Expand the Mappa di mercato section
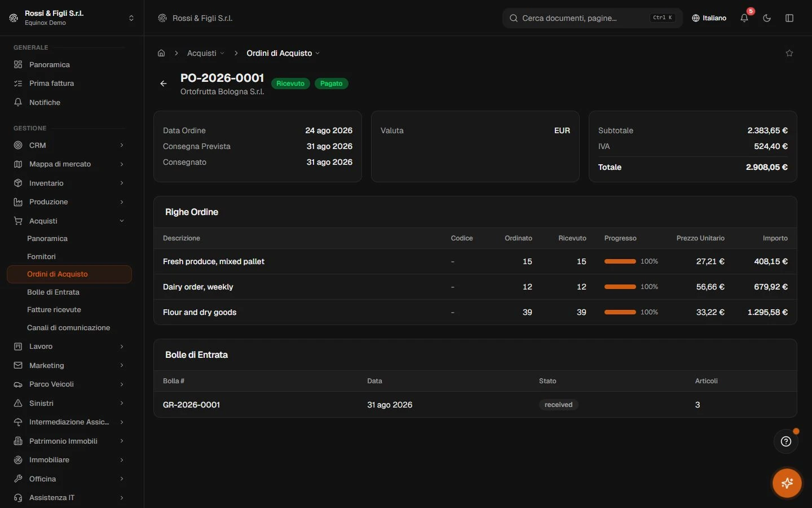Image resolution: width=812 pixels, height=508 pixels. 69,164
